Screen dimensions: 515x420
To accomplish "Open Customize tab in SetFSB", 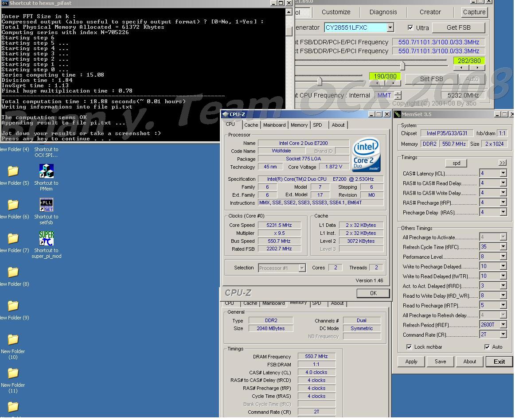I will coord(336,12).
